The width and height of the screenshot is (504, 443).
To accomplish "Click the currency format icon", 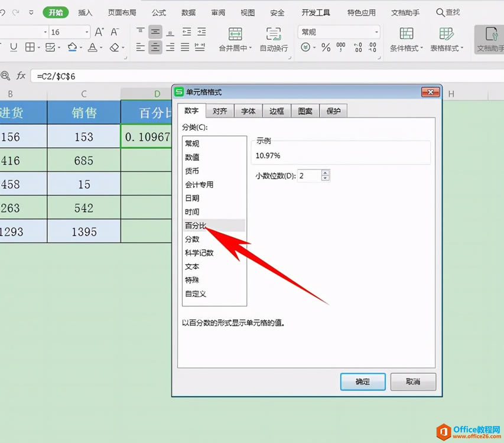I will click(305, 47).
